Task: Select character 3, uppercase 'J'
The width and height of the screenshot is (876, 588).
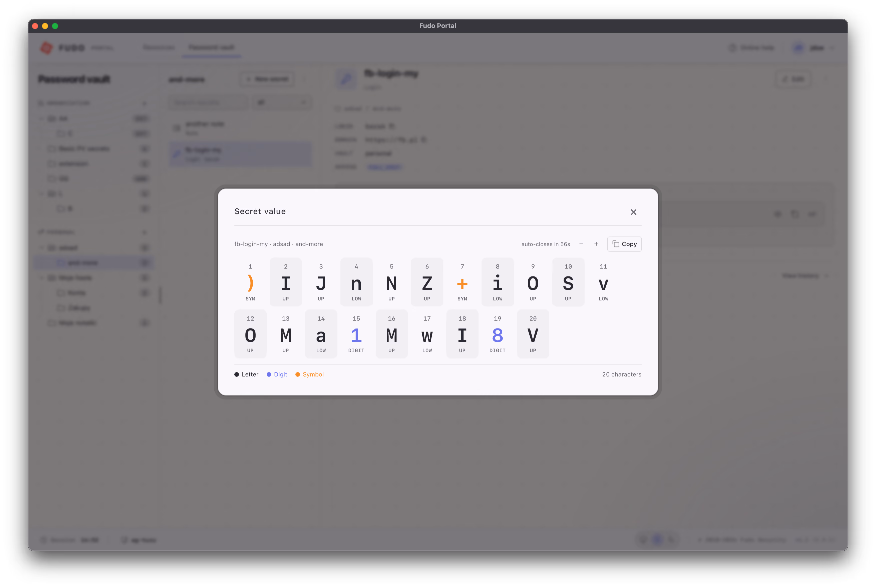Action: pos(321,282)
